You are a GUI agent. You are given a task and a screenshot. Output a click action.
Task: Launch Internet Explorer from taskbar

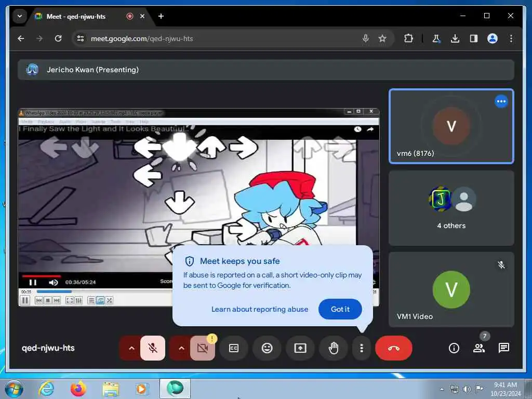click(46, 389)
